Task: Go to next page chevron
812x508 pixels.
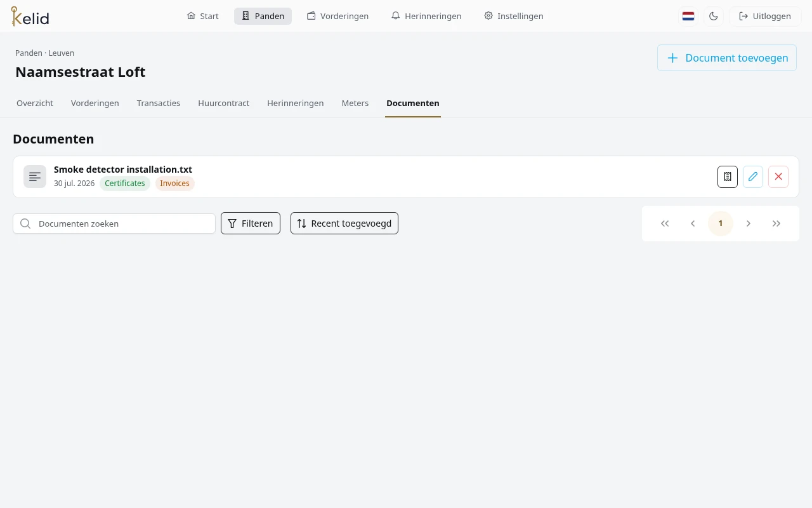Action: pyautogui.click(x=749, y=224)
